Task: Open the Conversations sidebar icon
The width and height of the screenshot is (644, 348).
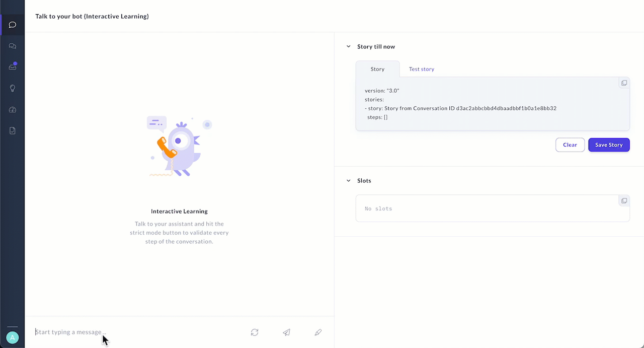Action: point(13,46)
